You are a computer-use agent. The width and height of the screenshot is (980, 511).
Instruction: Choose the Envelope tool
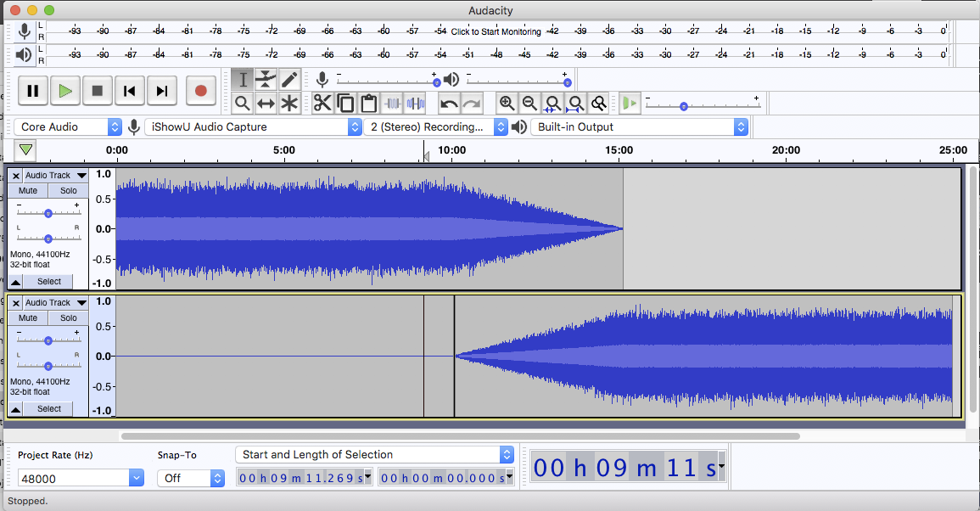(266, 80)
